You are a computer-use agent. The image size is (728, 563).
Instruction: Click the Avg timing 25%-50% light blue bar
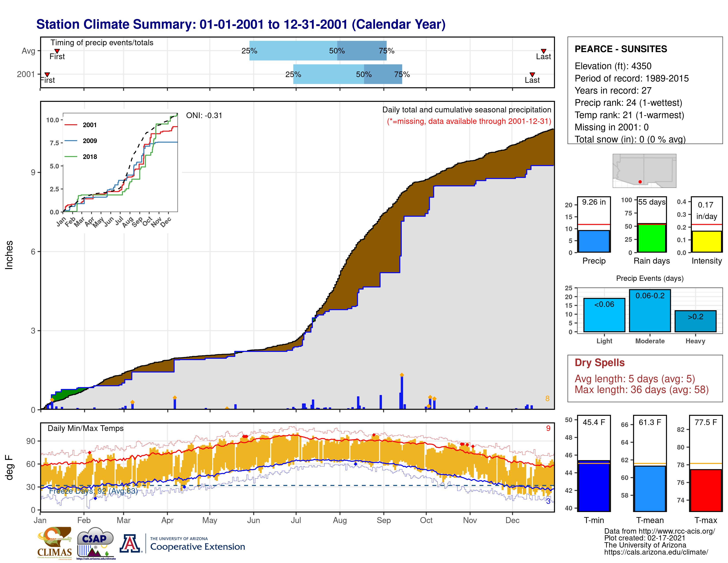[293, 51]
